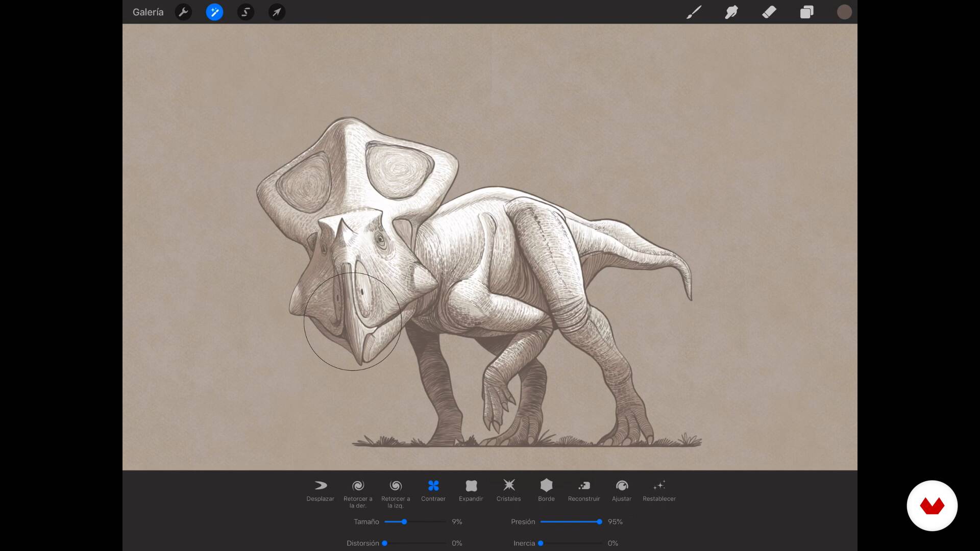Screen dimensions: 980x551
Task: Click the Inercia 0% value
Action: point(613,543)
